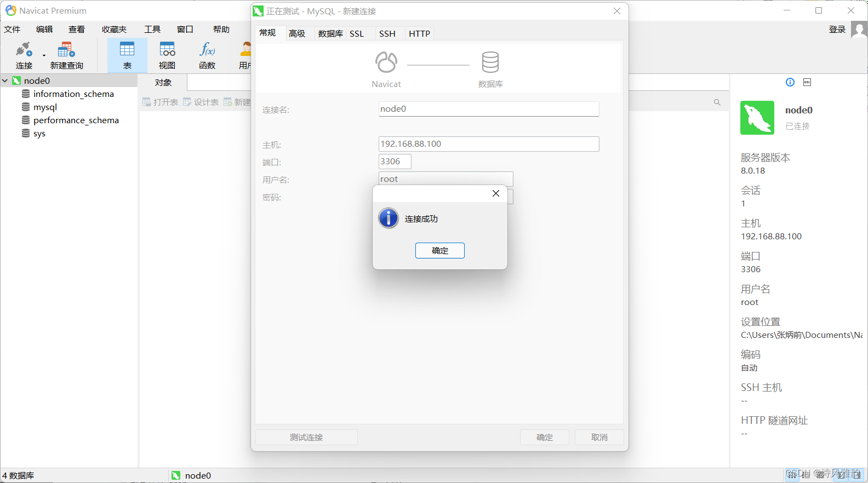The height and width of the screenshot is (483, 868).
Task: Open the Edit (编辑) menu
Action: pos(44,30)
